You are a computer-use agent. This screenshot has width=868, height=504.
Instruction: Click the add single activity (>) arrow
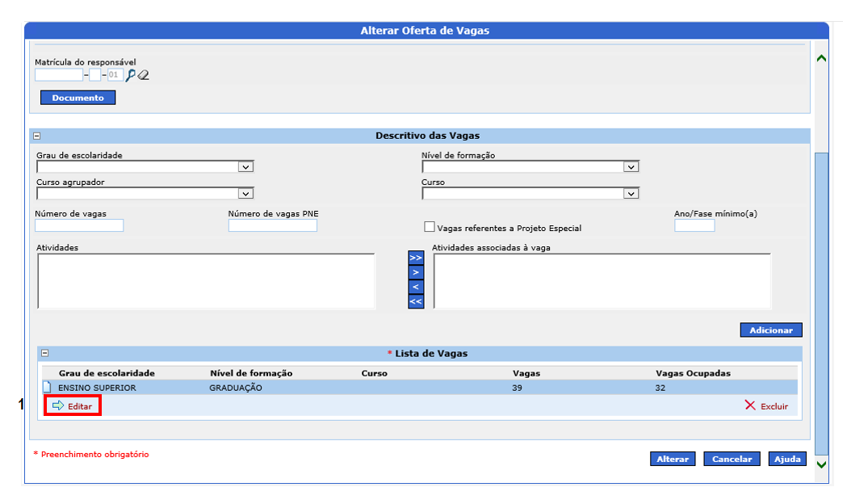coord(416,272)
